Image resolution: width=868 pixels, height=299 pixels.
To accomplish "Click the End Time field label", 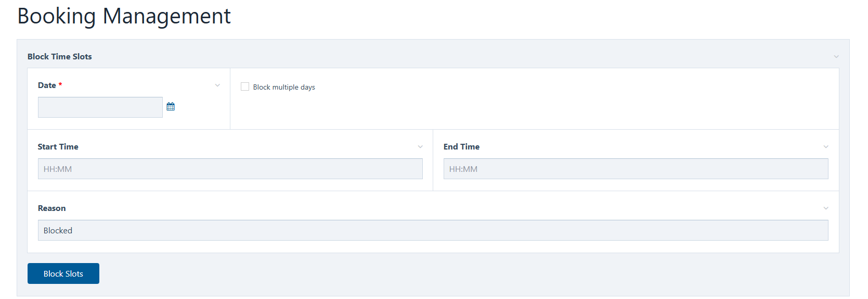I will 461,147.
